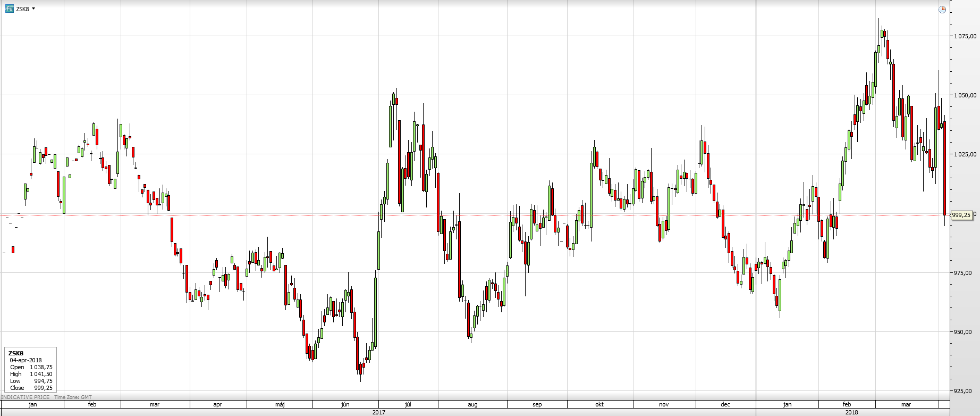The image size is (980, 416).
Task: Click the clock icon at top right
Action: pyautogui.click(x=942, y=10)
